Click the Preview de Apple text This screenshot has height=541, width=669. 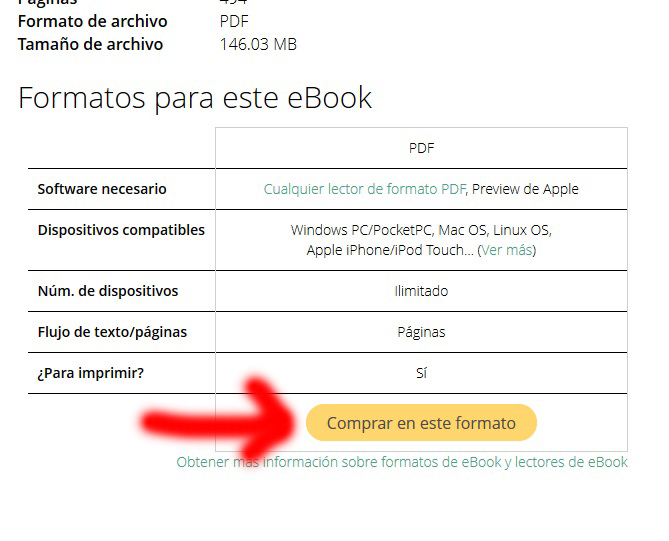point(525,189)
